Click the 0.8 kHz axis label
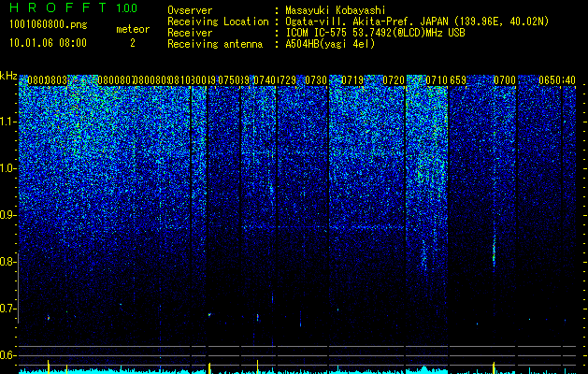 pyautogui.click(x=8, y=262)
